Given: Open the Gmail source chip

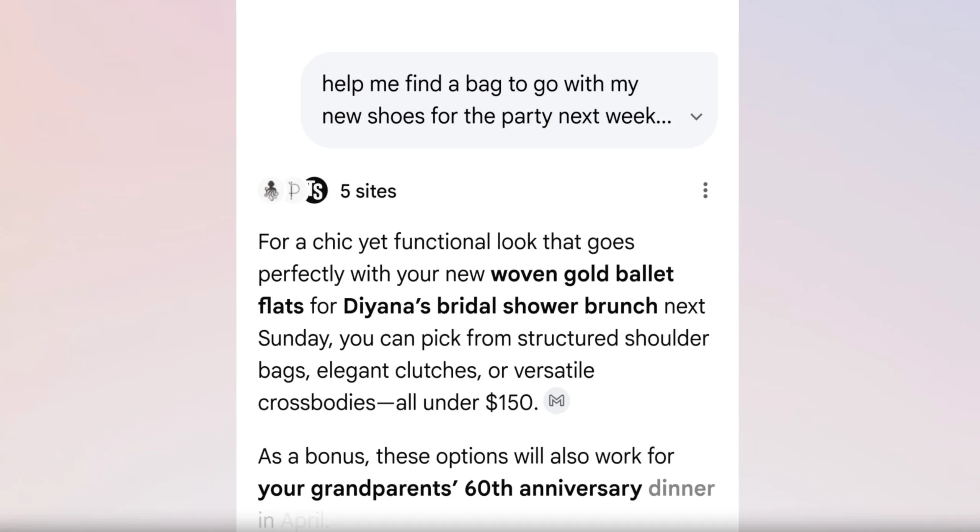Looking at the screenshot, I should coord(556,401).
